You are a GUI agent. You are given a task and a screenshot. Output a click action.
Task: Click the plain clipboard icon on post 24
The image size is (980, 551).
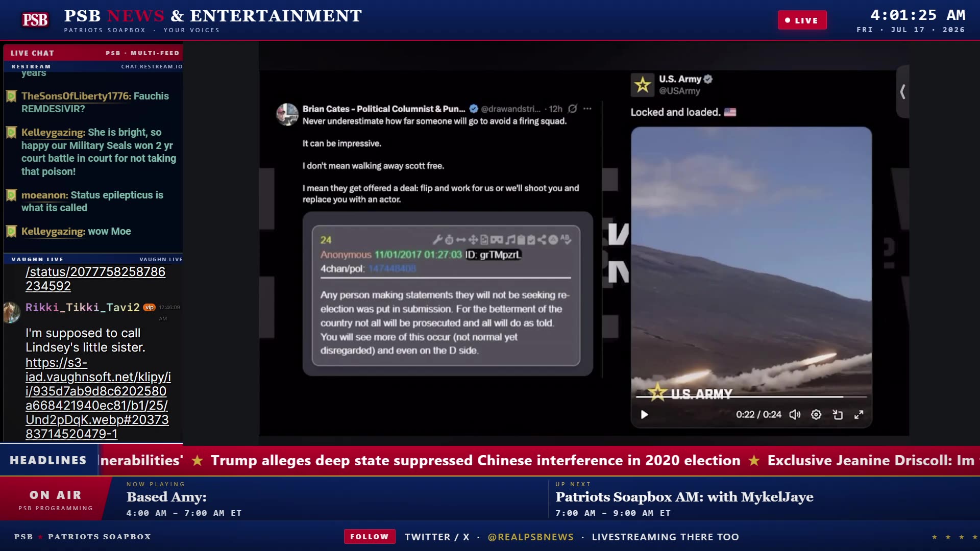tap(521, 240)
